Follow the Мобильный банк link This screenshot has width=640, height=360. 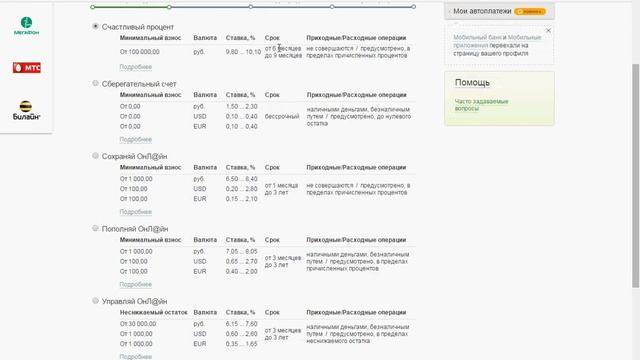click(x=477, y=37)
